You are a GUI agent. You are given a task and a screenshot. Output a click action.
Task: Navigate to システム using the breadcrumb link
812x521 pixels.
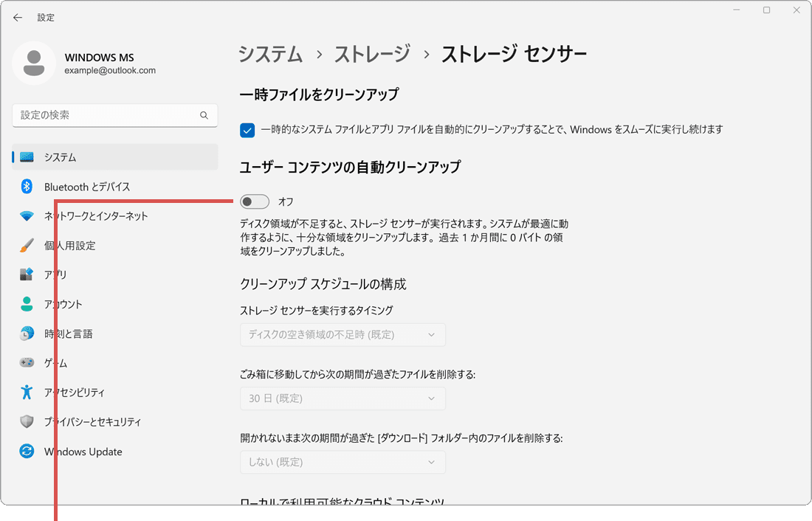pos(270,54)
